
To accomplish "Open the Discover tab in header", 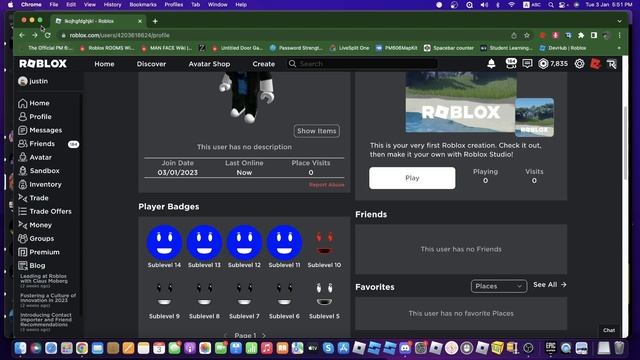I will click(x=151, y=64).
